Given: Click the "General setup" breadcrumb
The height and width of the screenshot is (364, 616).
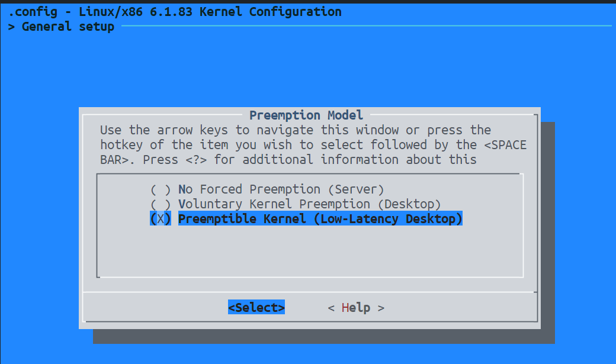Looking at the screenshot, I should (x=68, y=27).
